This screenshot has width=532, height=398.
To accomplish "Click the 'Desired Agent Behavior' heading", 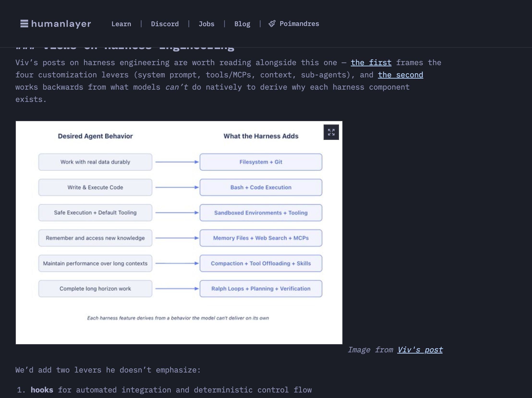I will tap(95, 136).
